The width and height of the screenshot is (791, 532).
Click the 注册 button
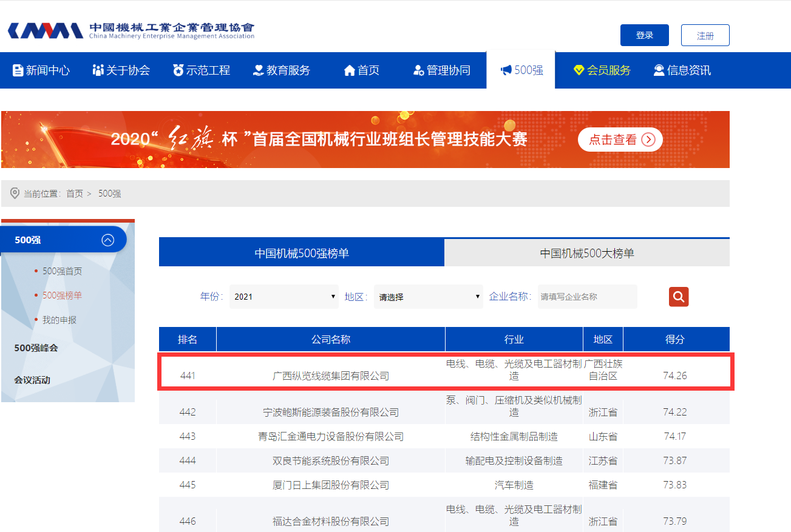tap(705, 35)
